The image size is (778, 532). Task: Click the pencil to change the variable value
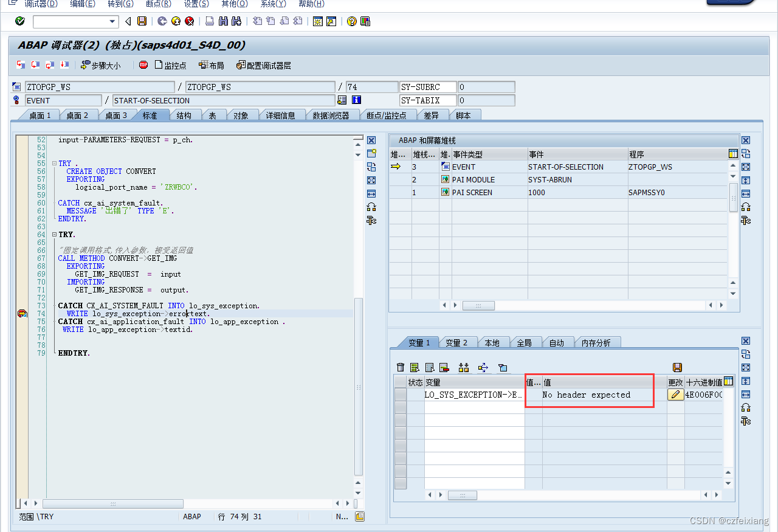point(675,394)
